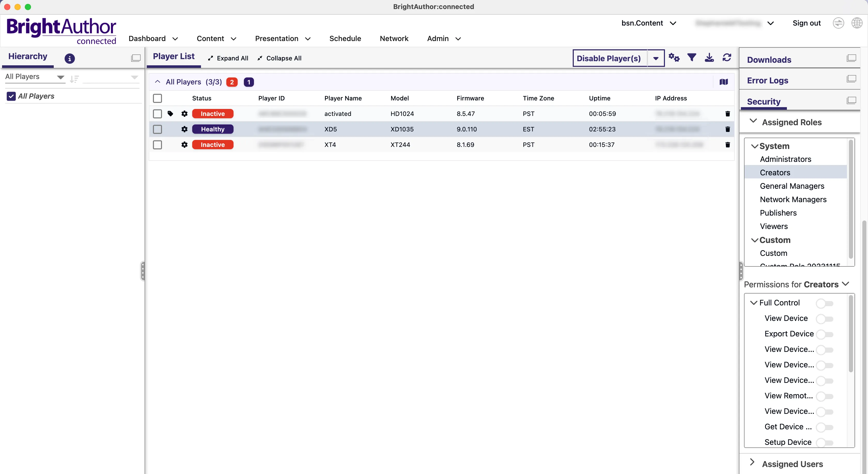Toggle the Full Control permission switch

pyautogui.click(x=825, y=303)
